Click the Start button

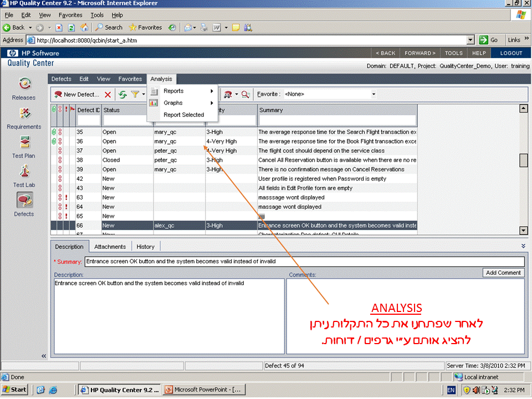click(x=14, y=390)
